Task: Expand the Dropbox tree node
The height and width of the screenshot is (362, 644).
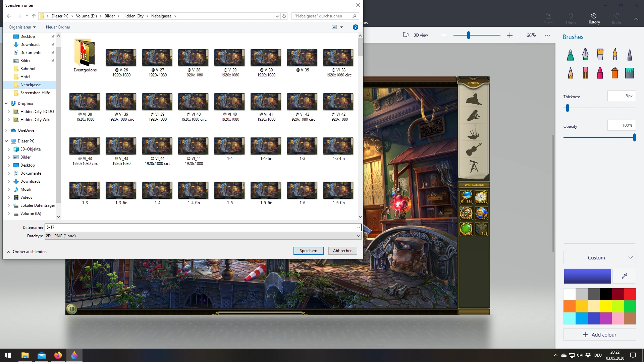Action: pos(6,104)
